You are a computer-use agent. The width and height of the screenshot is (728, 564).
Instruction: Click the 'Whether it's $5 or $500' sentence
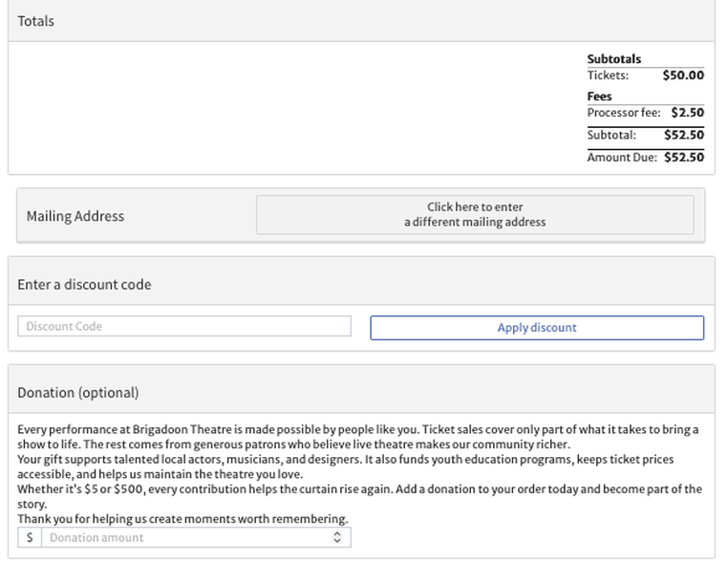point(360,496)
